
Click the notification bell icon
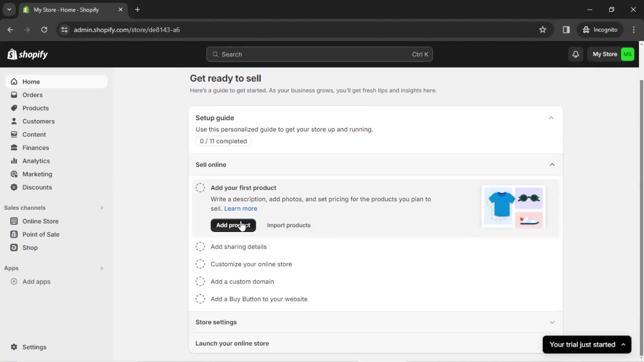576,54
